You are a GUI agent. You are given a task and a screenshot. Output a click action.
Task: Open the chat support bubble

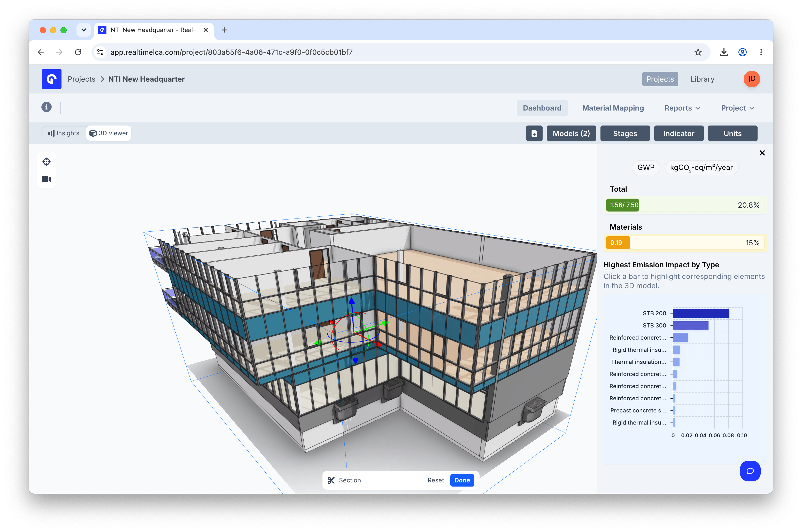(750, 471)
